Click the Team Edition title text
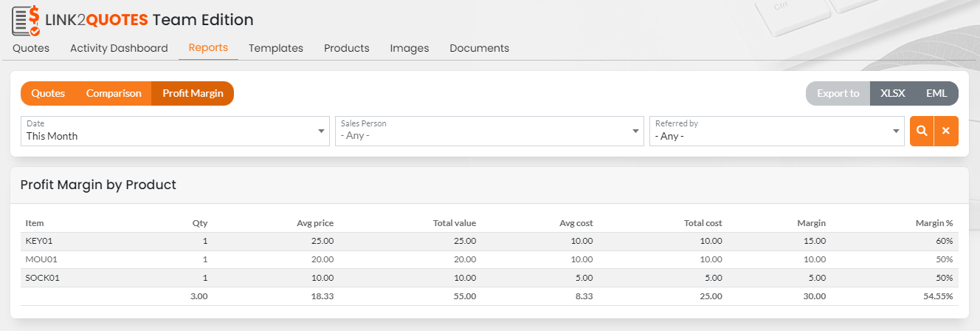 [203, 20]
